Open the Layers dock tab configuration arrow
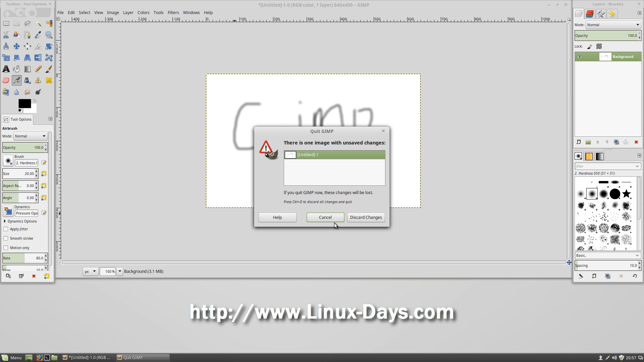 tap(639, 13)
